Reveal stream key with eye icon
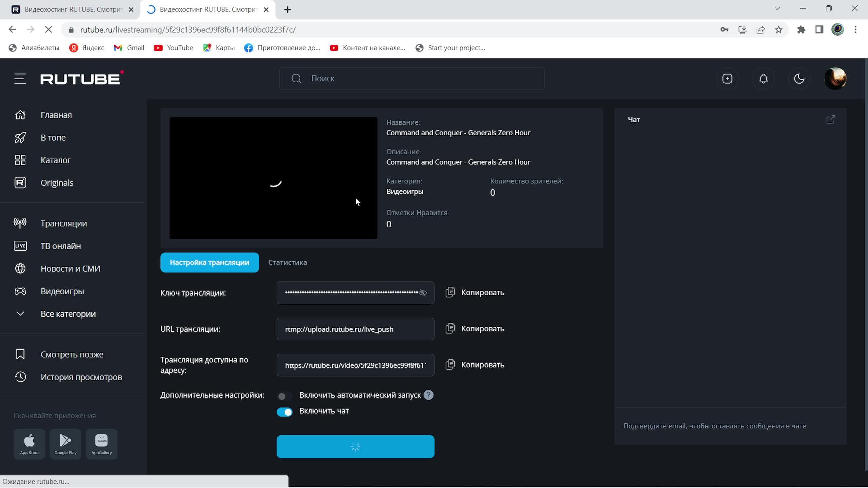This screenshot has width=868, height=488. [422, 293]
